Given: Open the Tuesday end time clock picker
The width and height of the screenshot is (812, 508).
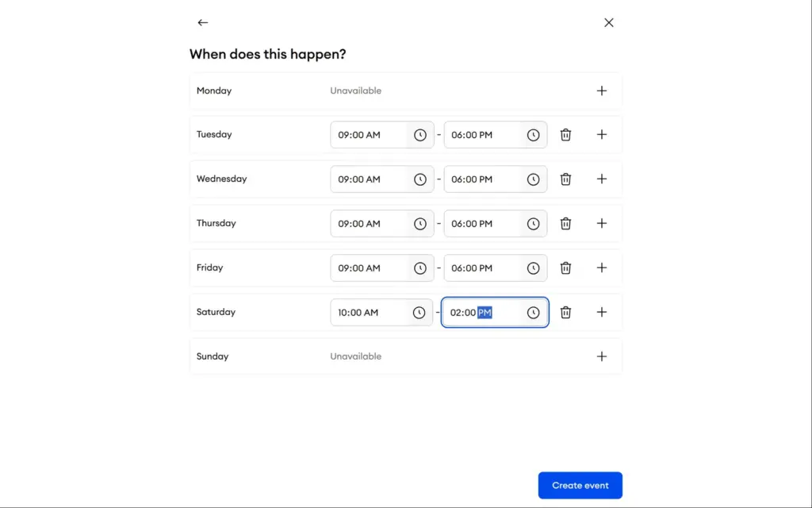Looking at the screenshot, I should (x=533, y=135).
